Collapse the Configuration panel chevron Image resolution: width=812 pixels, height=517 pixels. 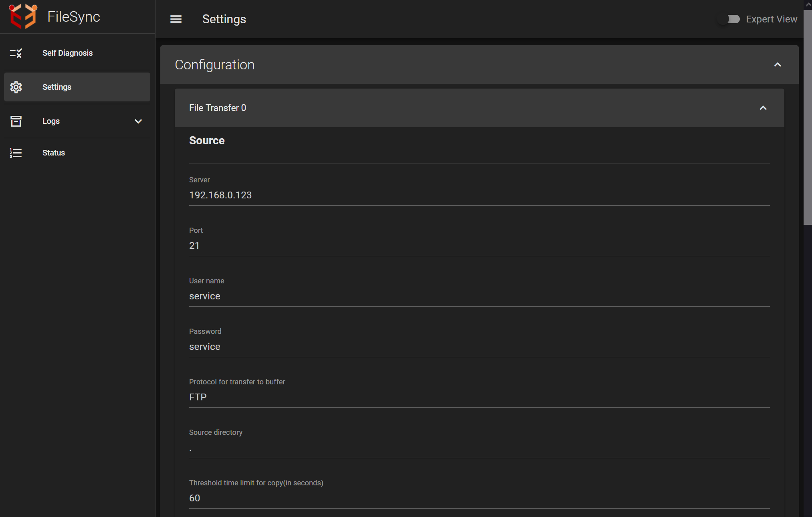[778, 65]
